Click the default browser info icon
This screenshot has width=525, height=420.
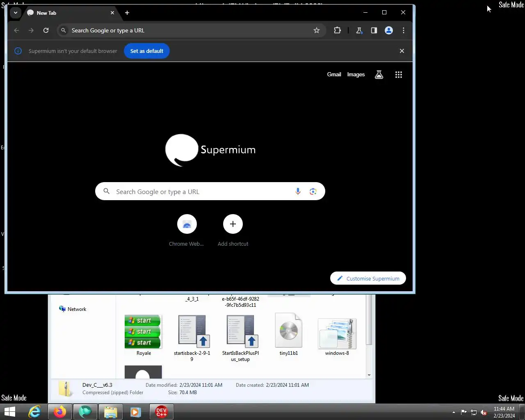pos(18,51)
